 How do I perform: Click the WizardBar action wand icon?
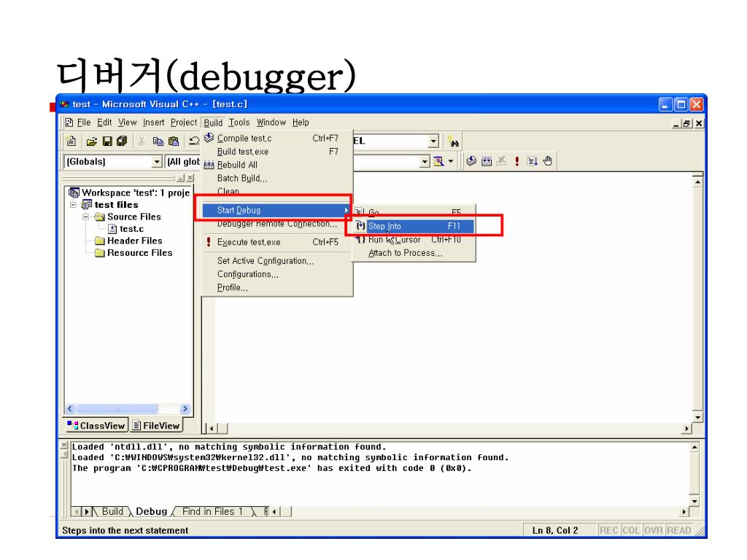point(438,161)
